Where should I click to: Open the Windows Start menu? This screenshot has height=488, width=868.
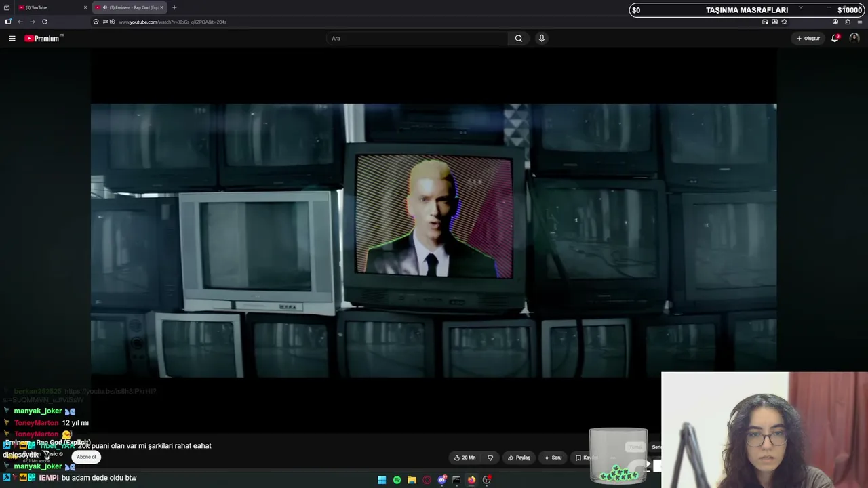pyautogui.click(x=382, y=480)
